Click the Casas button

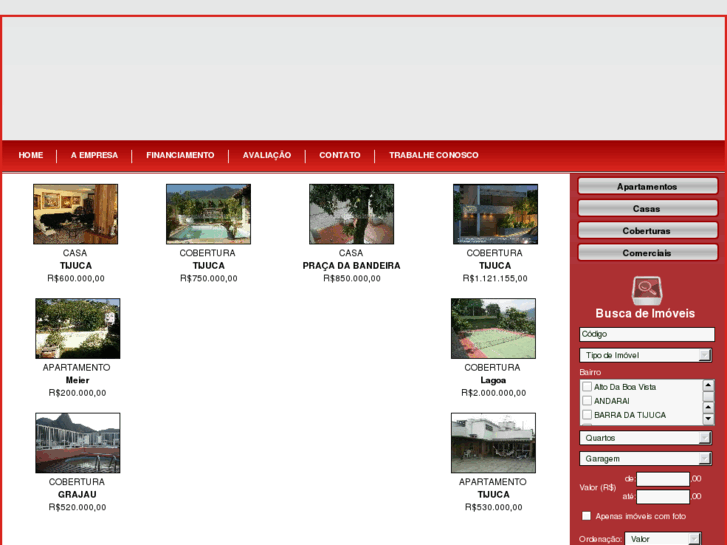[647, 209]
